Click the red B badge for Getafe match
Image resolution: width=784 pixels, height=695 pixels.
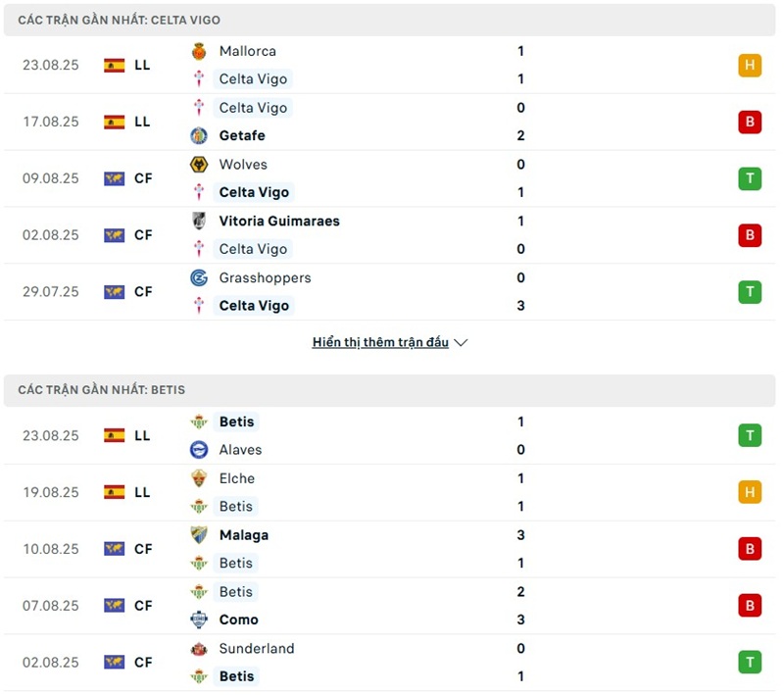(x=750, y=123)
